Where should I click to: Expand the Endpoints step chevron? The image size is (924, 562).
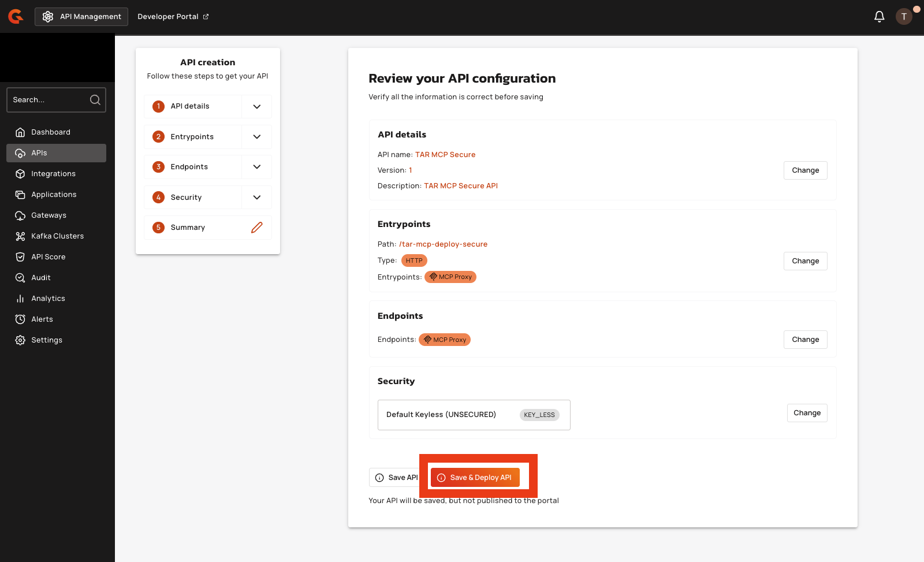[257, 167]
